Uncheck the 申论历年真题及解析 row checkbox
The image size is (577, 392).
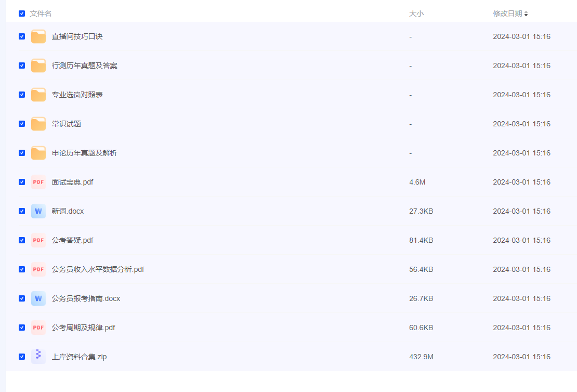(x=22, y=153)
